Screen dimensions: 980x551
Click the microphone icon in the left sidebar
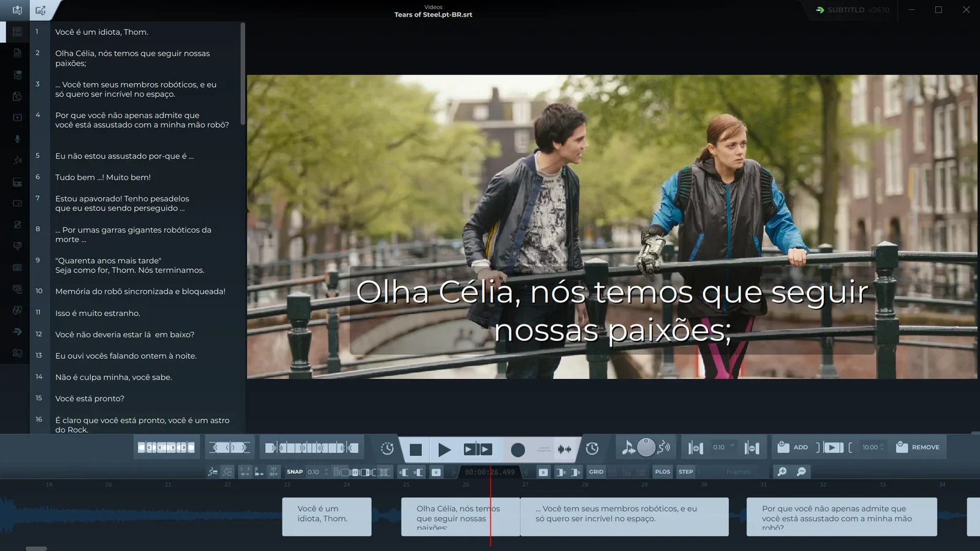pyautogui.click(x=18, y=139)
